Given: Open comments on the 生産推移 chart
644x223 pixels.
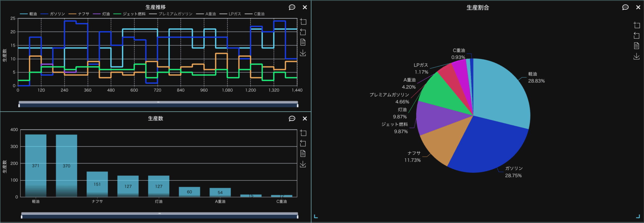Looking at the screenshot, I should pyautogui.click(x=292, y=7).
